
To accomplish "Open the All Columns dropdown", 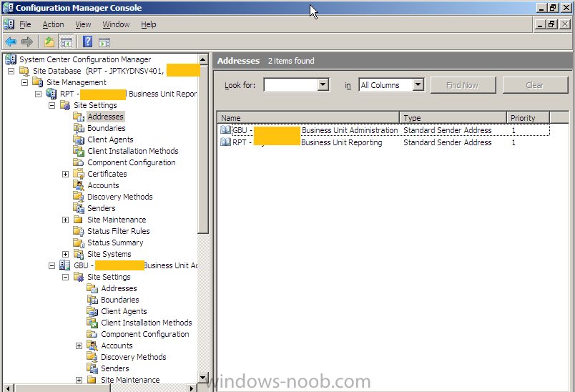I will coord(418,85).
